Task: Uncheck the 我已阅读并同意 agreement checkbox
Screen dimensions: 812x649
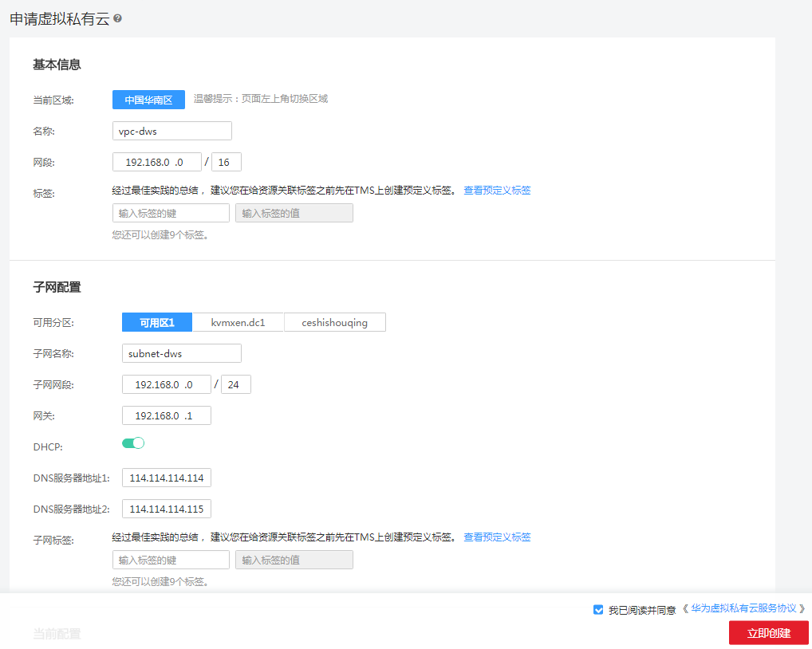Action: (x=597, y=609)
